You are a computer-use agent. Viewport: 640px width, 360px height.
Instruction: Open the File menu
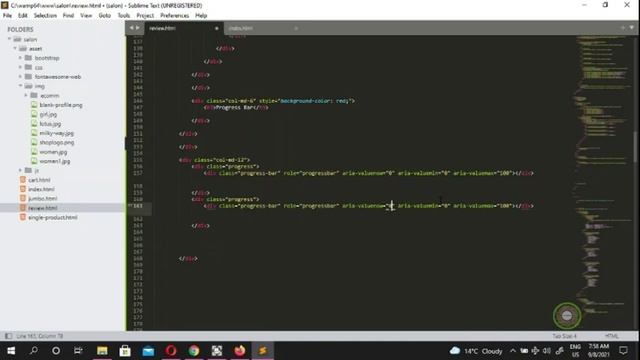(7, 16)
